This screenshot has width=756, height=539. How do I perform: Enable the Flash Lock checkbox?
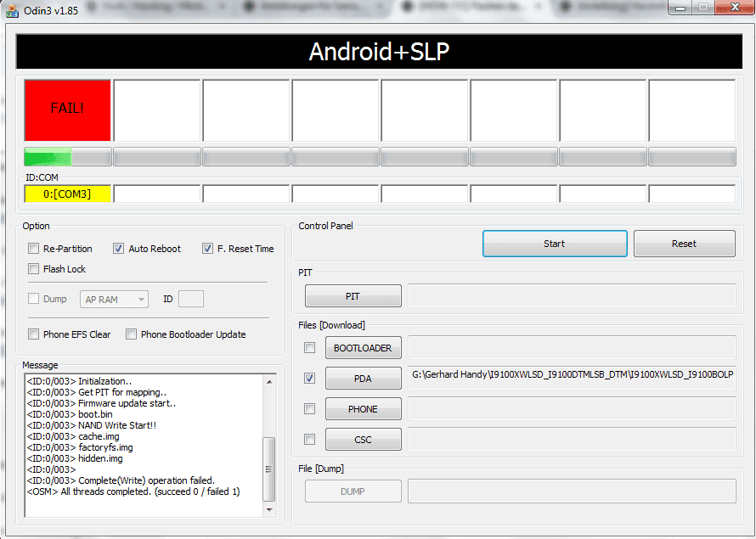pos(33,269)
